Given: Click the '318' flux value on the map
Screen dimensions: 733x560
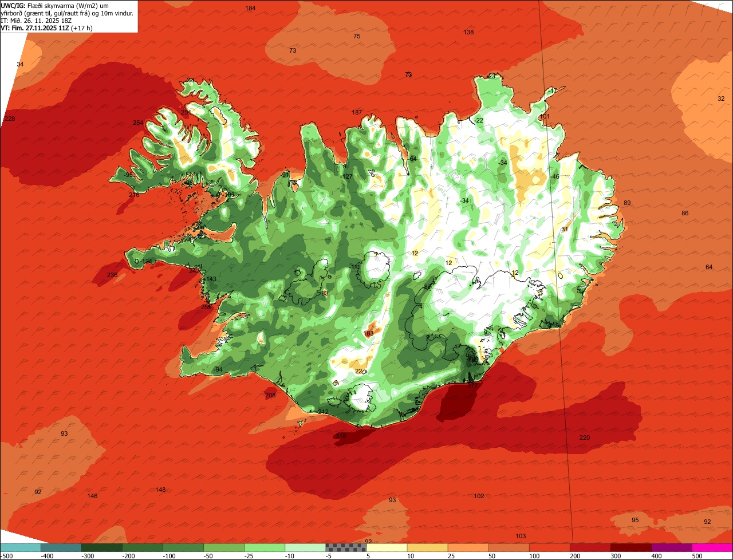Looking at the screenshot, I should coord(341,436).
